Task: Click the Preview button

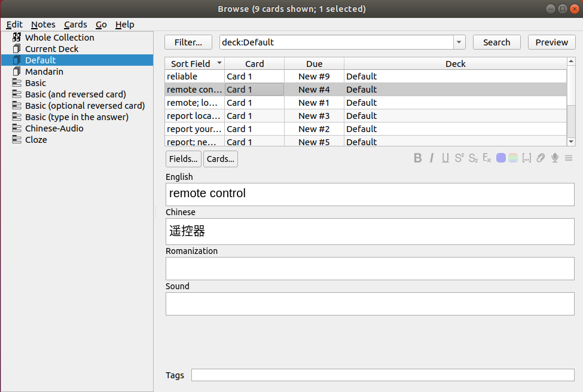Action: (551, 42)
